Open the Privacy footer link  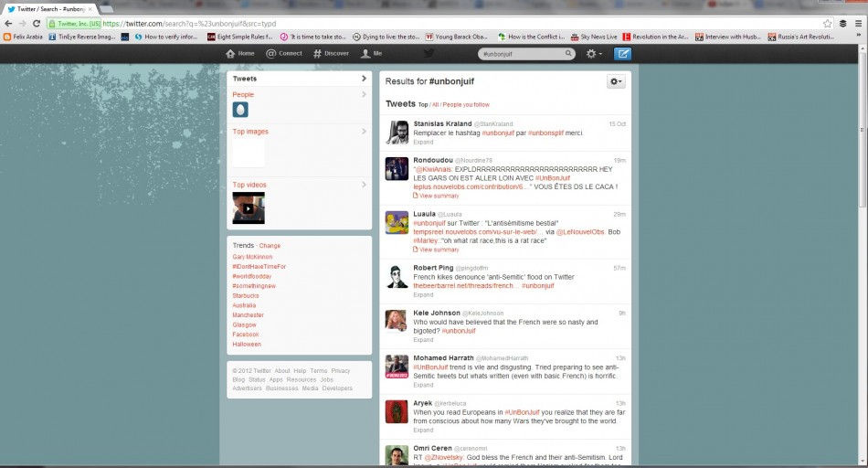[341, 371]
